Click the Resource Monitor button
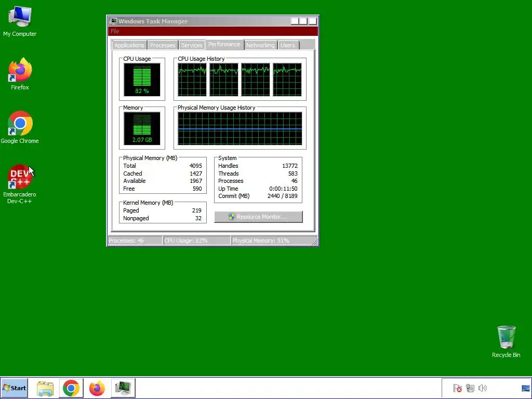This screenshot has width=532, height=399. click(258, 217)
